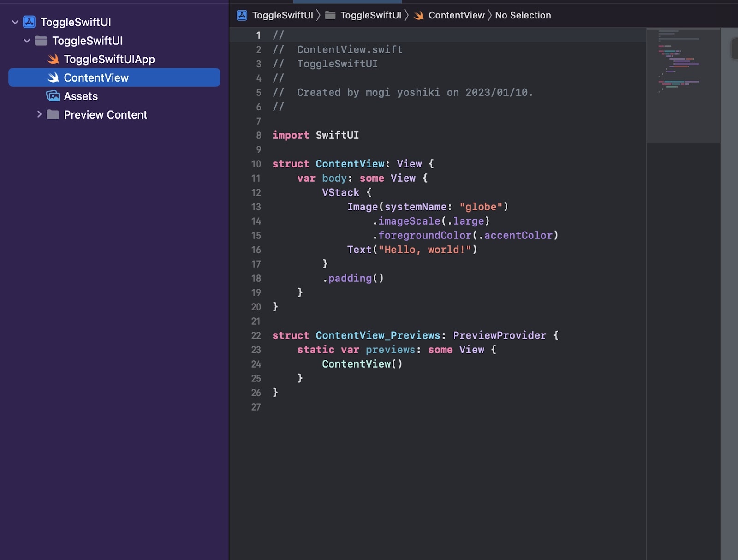738x560 pixels.
Task: Click the "Hello, world!" string
Action: click(x=425, y=250)
